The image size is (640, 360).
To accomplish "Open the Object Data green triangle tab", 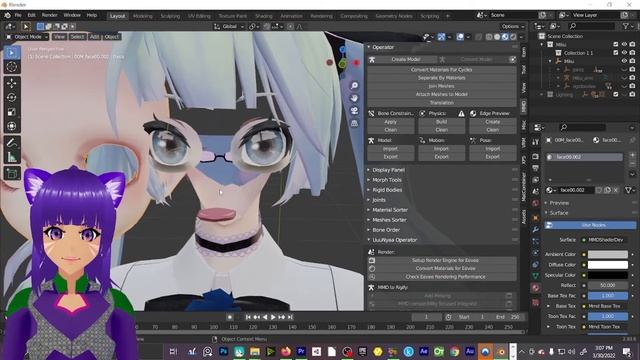I will pyautogui.click(x=536, y=276).
